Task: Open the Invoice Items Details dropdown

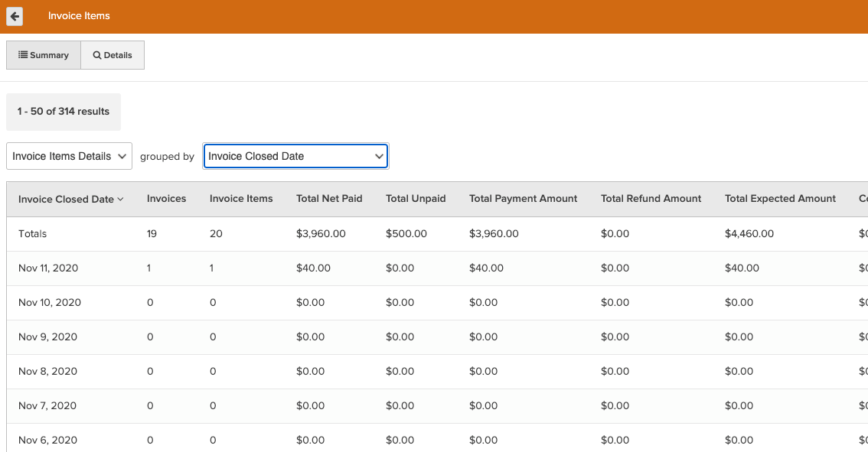Action: tap(69, 155)
